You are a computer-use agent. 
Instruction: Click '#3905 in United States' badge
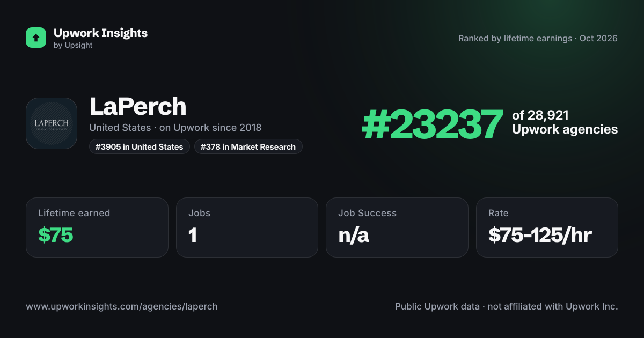click(140, 146)
